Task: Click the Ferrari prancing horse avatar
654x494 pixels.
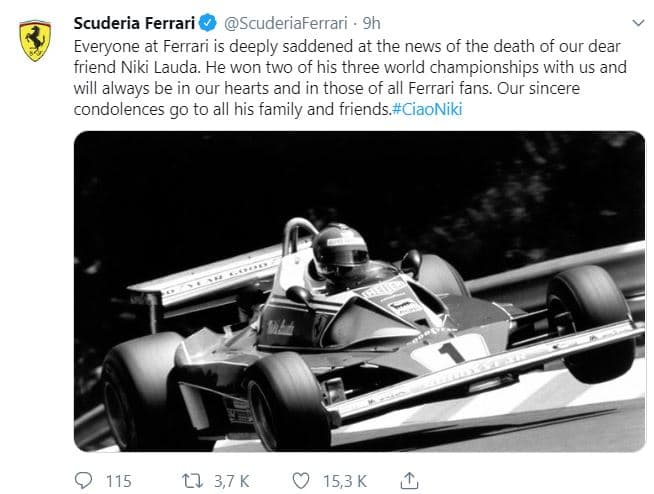Action: [x=36, y=37]
